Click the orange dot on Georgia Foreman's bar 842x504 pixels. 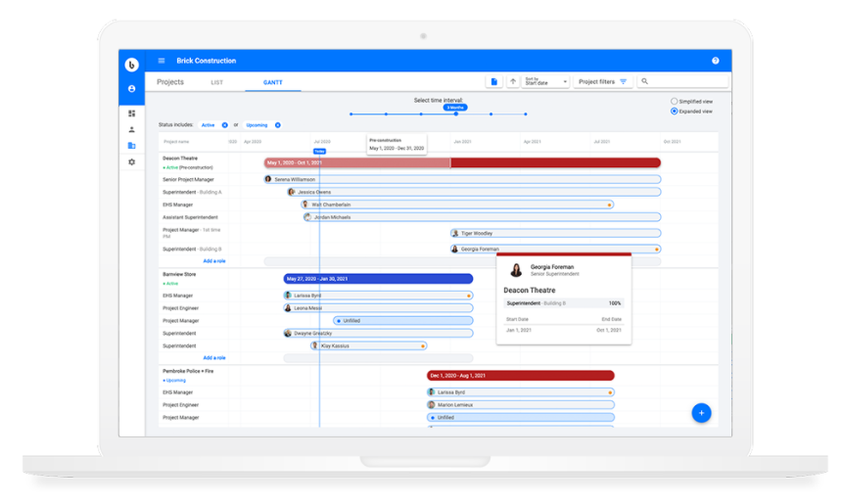656,249
